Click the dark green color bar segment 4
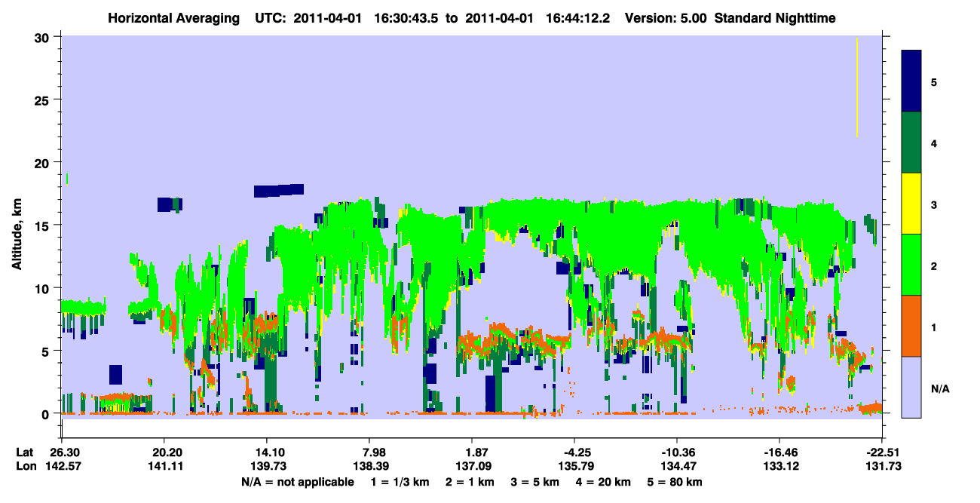The width and height of the screenshot is (980, 503). tap(911, 142)
